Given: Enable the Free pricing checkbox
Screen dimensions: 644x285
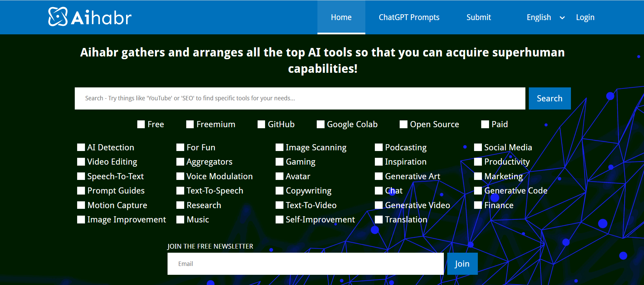Looking at the screenshot, I should click(141, 124).
